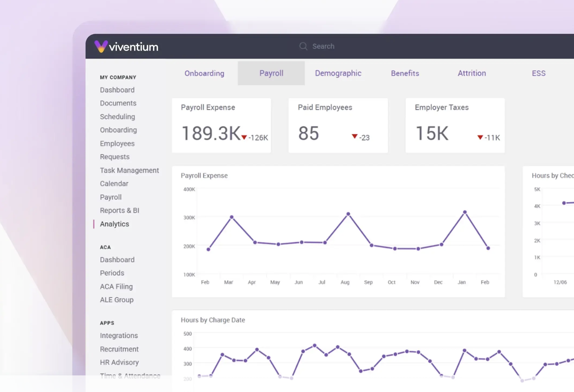Open the Demographic tab
The height and width of the screenshot is (392, 574).
(x=338, y=73)
